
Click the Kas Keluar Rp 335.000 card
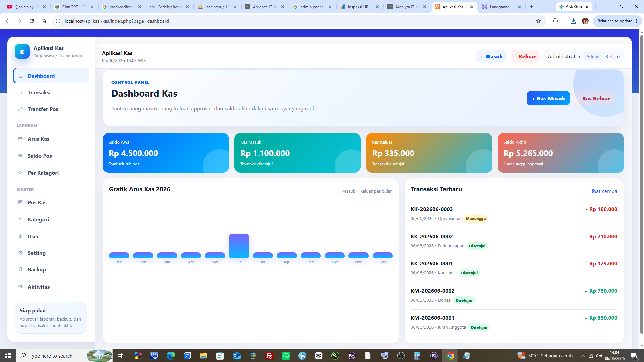(x=429, y=153)
